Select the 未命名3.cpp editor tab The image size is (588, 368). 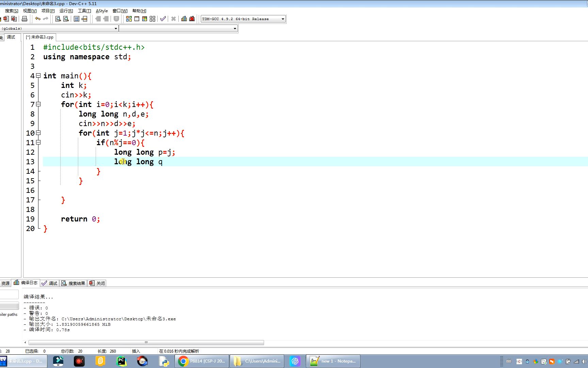(x=39, y=37)
